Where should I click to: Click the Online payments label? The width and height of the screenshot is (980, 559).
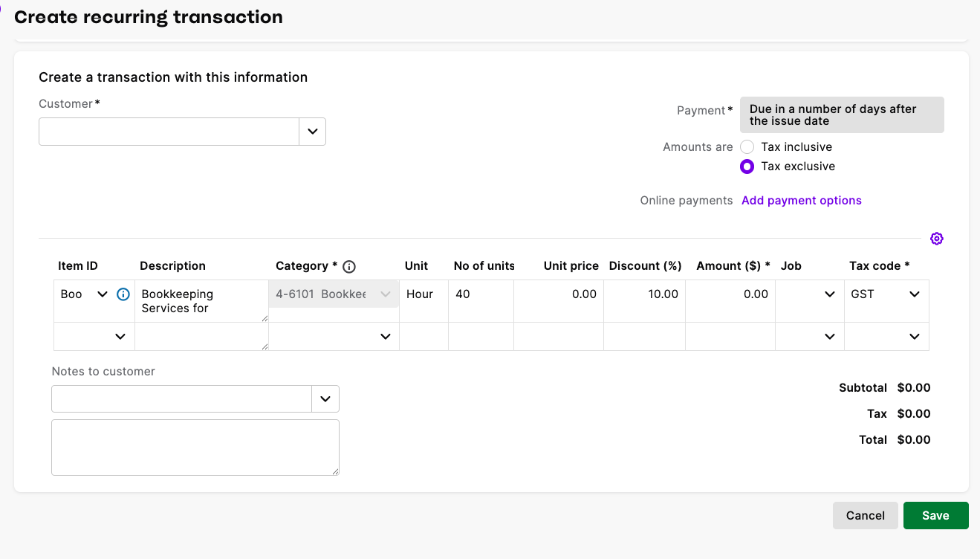[x=687, y=201]
